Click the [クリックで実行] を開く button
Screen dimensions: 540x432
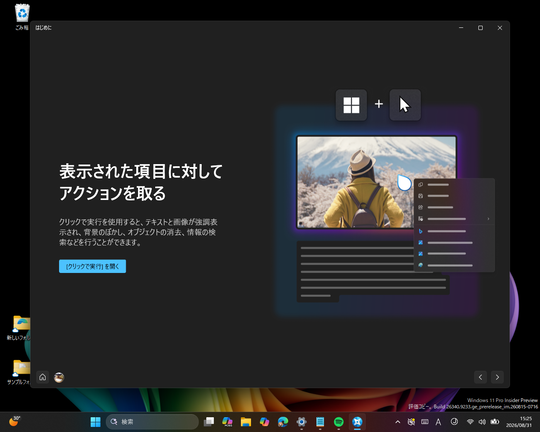coord(92,266)
